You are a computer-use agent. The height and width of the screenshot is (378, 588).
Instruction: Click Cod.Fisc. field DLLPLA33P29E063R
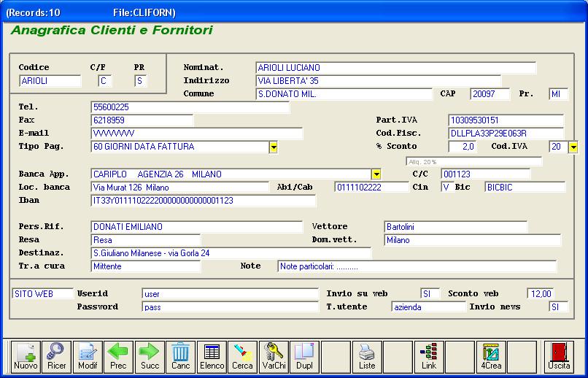pos(506,134)
